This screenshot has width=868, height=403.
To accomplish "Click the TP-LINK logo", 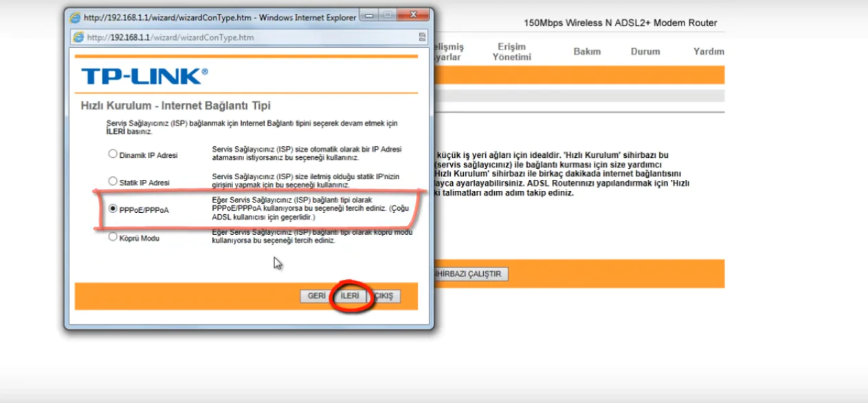I will (144, 76).
